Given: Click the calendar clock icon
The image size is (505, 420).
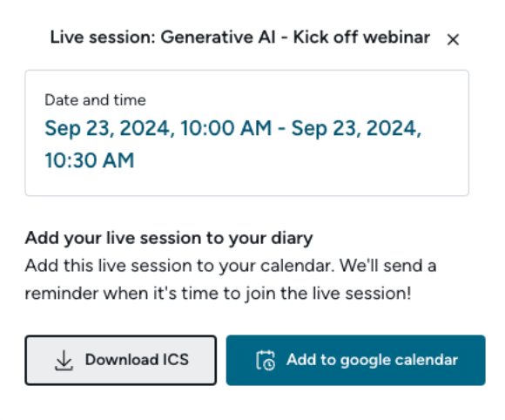Looking at the screenshot, I should [x=266, y=361].
